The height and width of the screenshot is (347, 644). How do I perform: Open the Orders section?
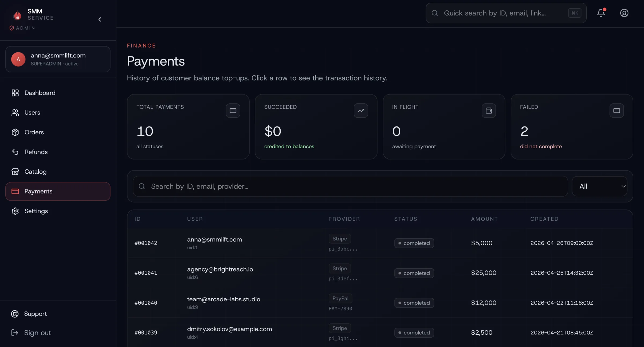click(x=34, y=132)
